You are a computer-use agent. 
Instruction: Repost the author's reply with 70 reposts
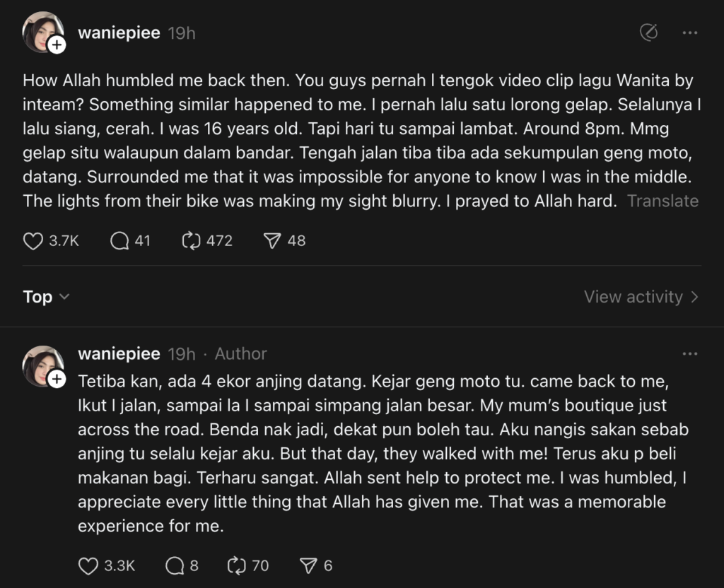coord(235,565)
